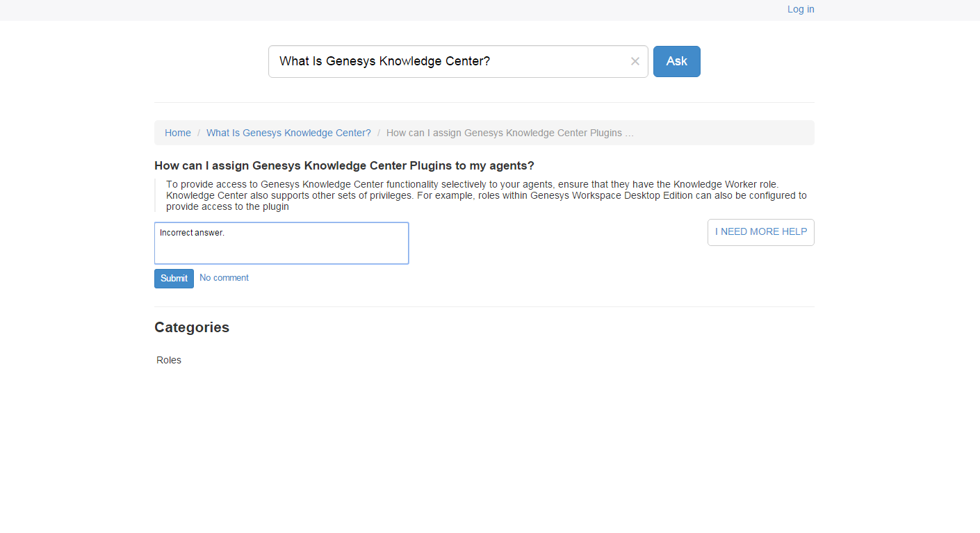Clear the search field with the X icon
The height and width of the screenshot is (533, 980).
click(x=635, y=62)
